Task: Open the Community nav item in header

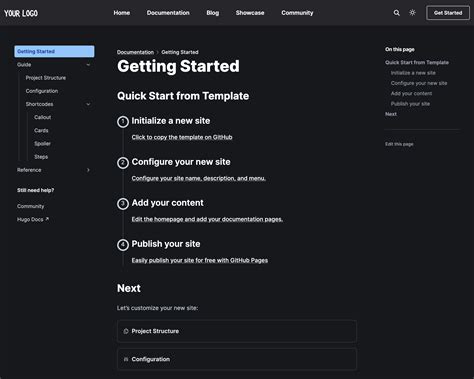Action: point(297,13)
